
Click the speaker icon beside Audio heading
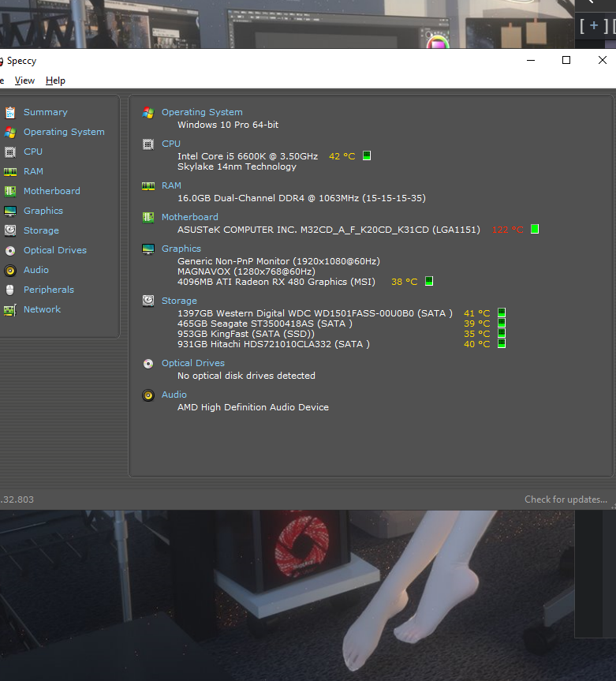148,395
